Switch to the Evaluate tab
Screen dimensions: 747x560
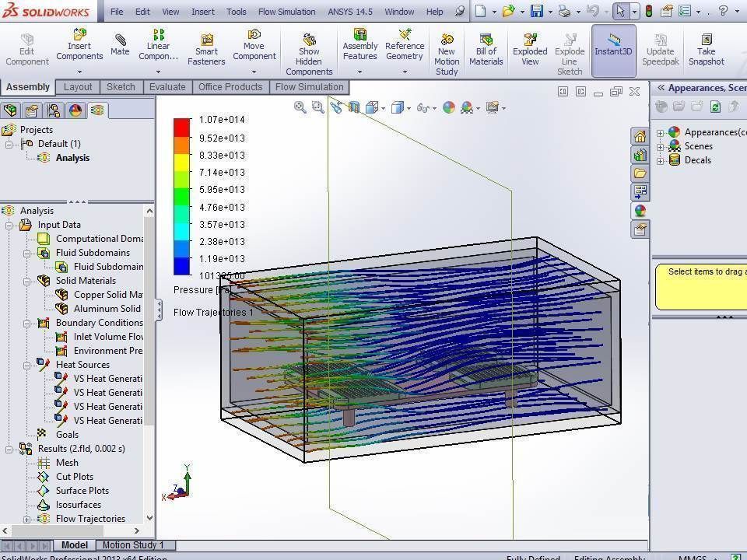click(x=167, y=87)
